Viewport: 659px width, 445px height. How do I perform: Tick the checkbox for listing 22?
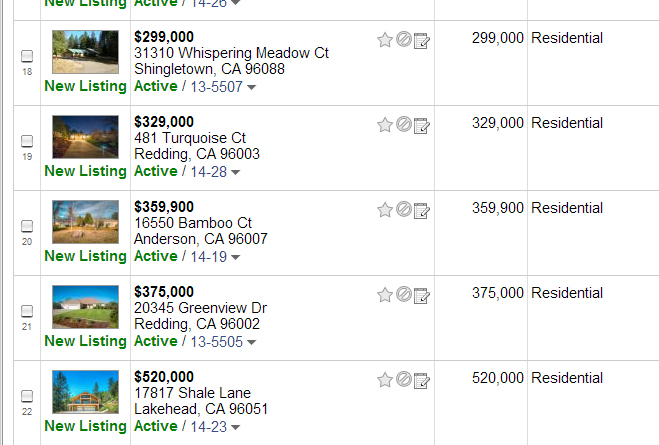pyautogui.click(x=27, y=396)
